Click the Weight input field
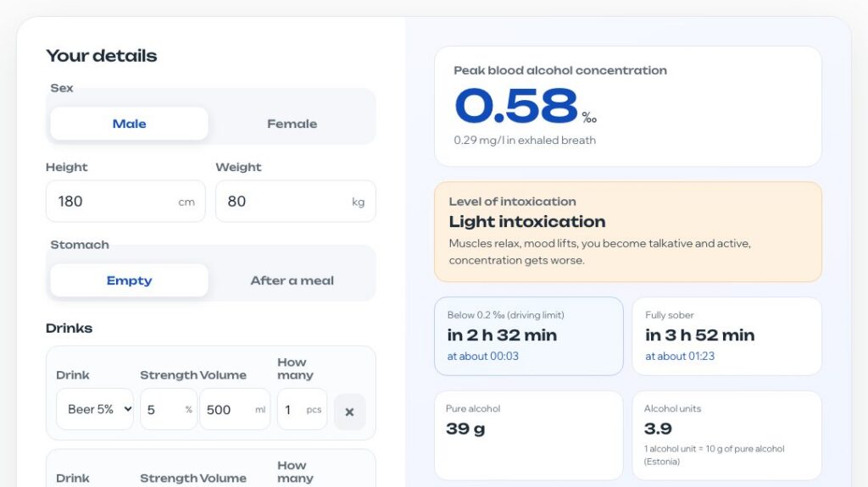Image resolution: width=868 pixels, height=487 pixels. [296, 202]
